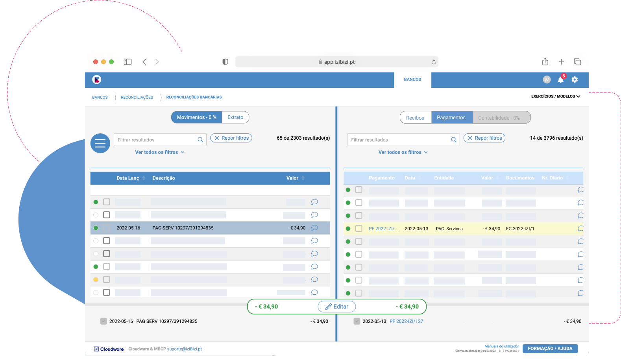Click the notification bell icon

click(x=560, y=80)
